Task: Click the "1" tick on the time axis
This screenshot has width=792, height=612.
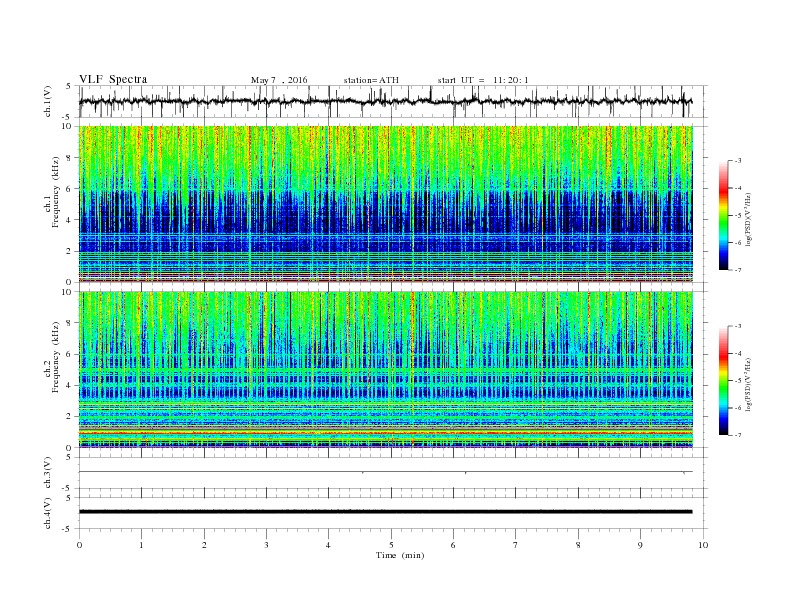Action: [x=141, y=545]
